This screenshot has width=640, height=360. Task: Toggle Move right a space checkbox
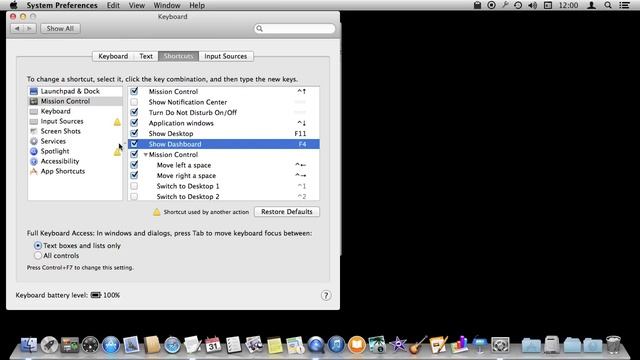[134, 176]
